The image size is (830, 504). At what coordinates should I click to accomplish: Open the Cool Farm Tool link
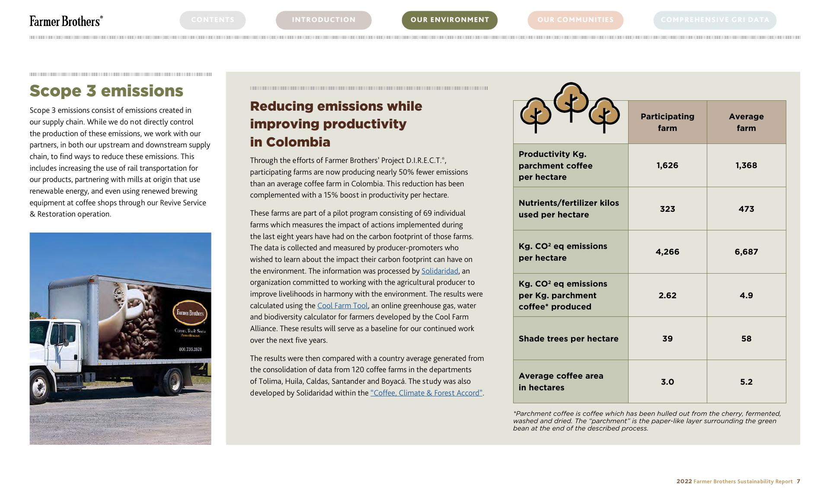[x=342, y=306]
